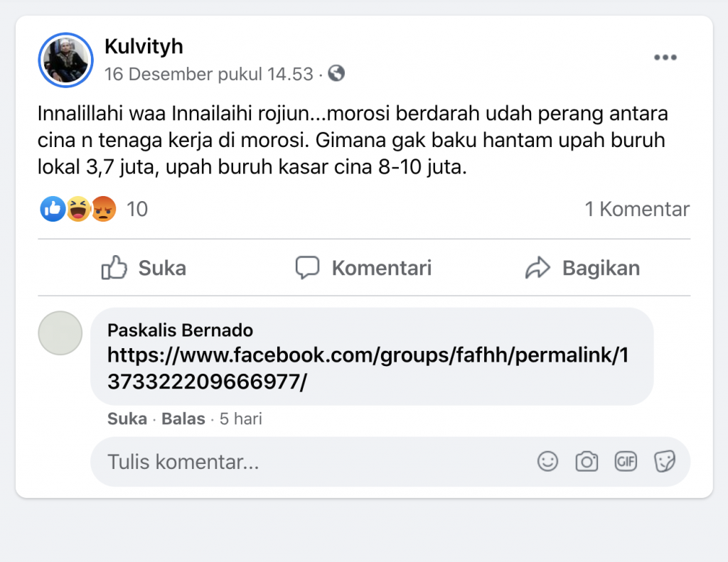Screen dimensions: 728x562
Task: Click the blue thumbs-up reaction icon
Action: coord(53,209)
